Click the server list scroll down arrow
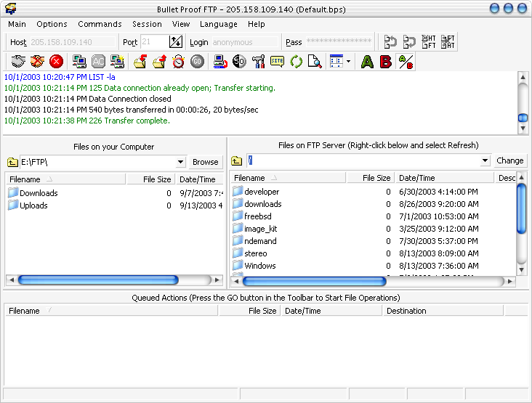 522,270
